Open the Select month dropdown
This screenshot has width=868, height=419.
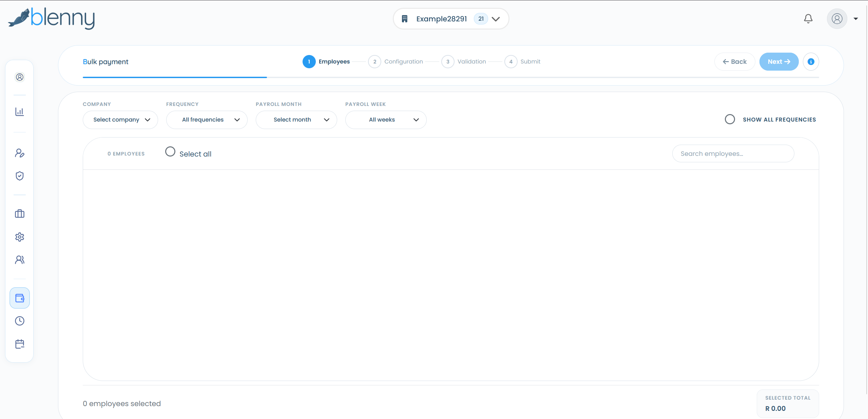click(296, 120)
